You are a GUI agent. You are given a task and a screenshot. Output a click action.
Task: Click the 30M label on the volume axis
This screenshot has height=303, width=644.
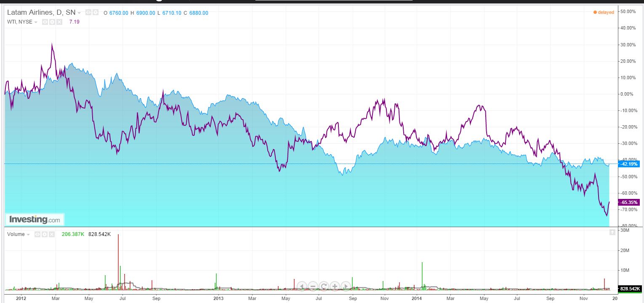point(625,231)
